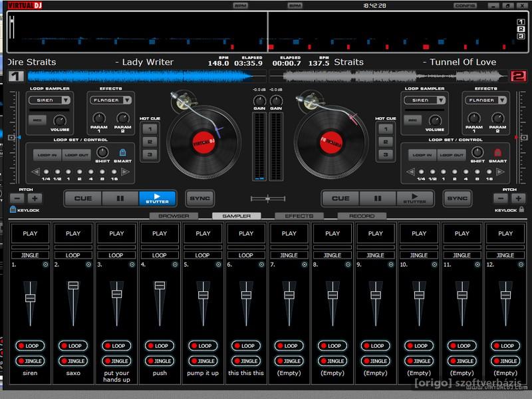The height and width of the screenshot is (399, 532).
Task: Pause the left deck
Action: 120,198
